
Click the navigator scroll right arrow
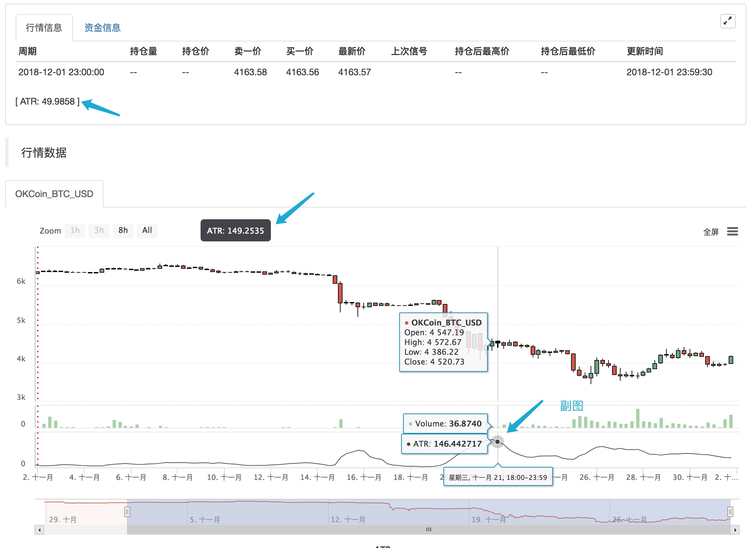click(x=735, y=530)
